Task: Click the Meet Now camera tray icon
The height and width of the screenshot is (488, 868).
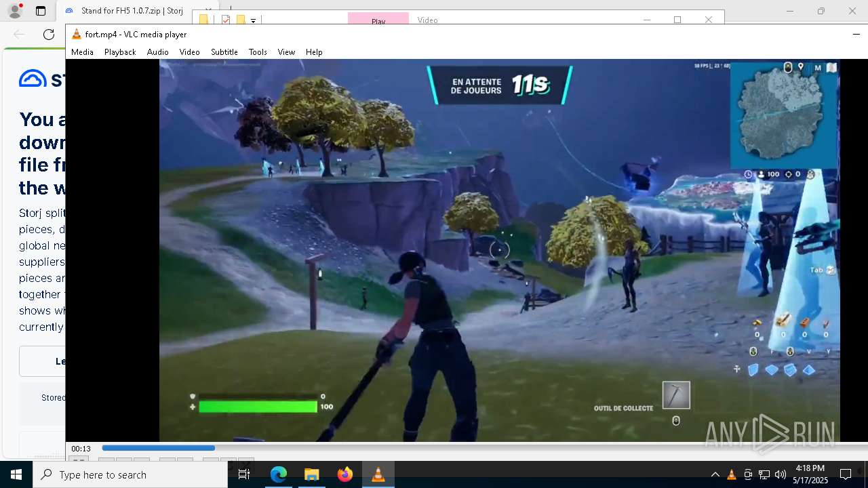Action: click(x=748, y=474)
